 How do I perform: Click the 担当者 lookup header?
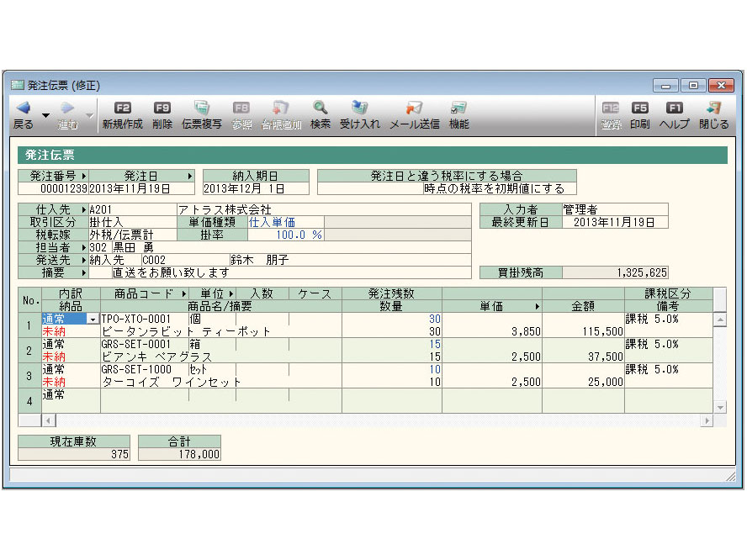(52, 247)
